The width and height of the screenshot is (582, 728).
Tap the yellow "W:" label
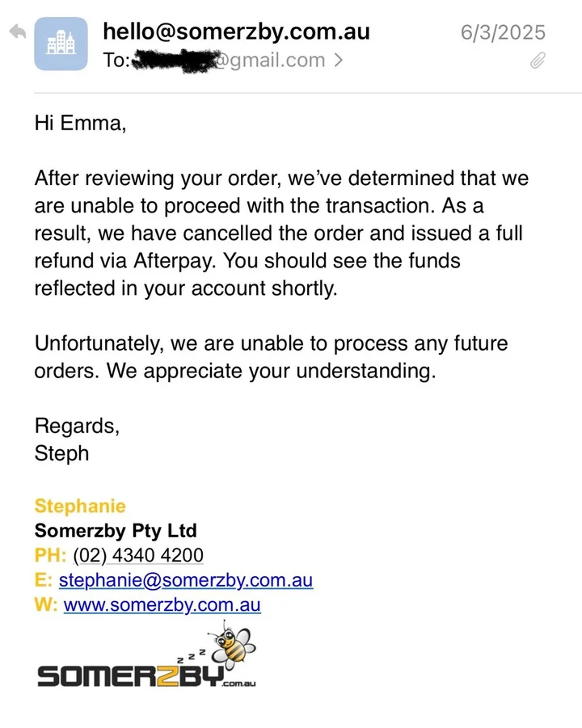click(45, 604)
